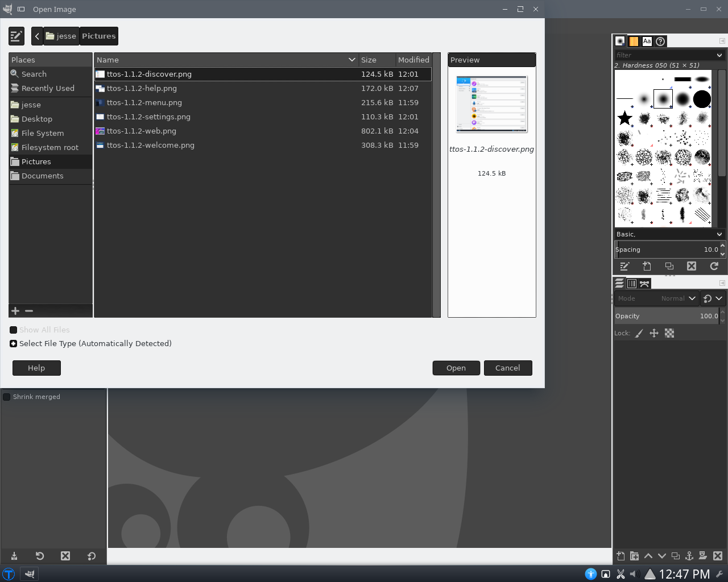
Task: Toggle Lock position and size
Action: coord(654,333)
